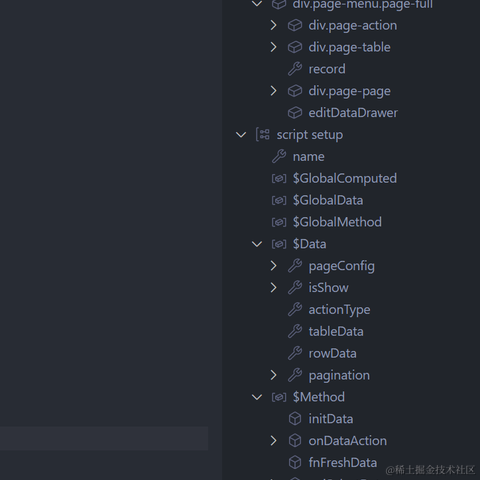
Task: Jump to the $GlobalData symbol
Action: 328,200
